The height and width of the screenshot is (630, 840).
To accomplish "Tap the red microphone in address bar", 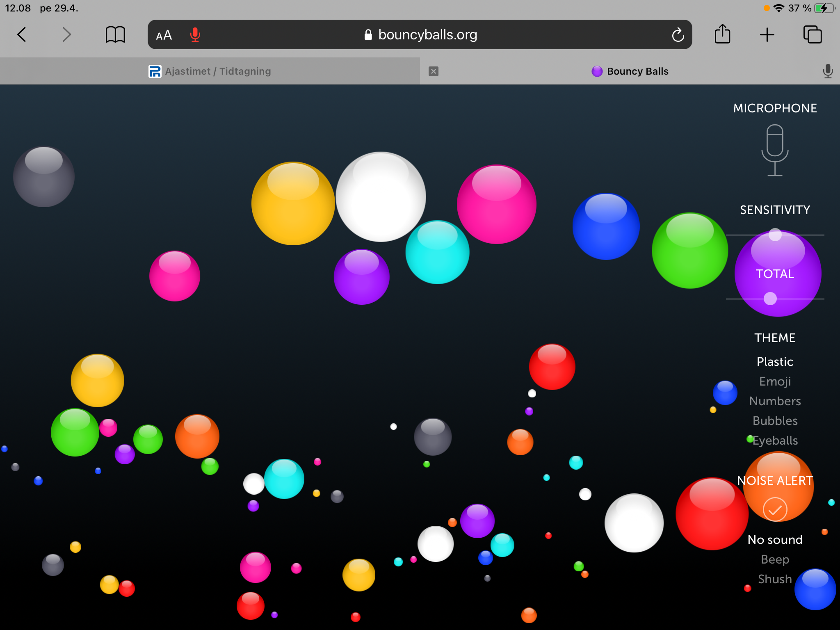I will pyautogui.click(x=195, y=35).
